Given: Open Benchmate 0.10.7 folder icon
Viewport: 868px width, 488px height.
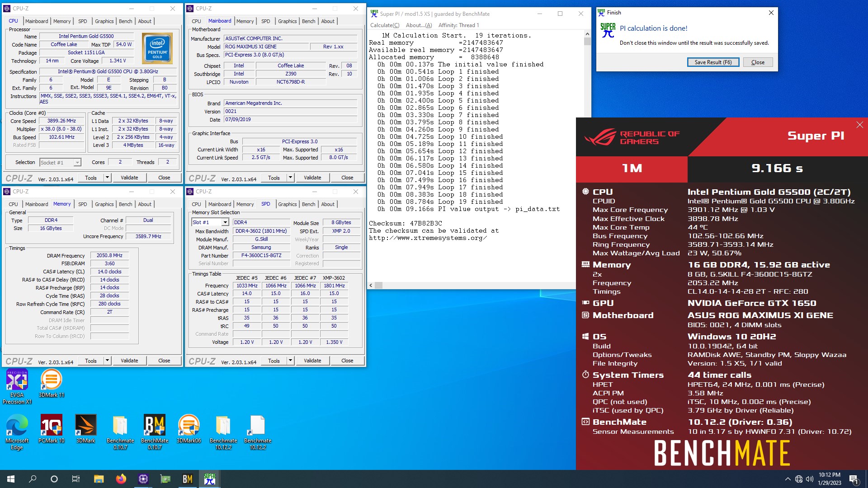Looking at the screenshot, I should click(x=120, y=432).
